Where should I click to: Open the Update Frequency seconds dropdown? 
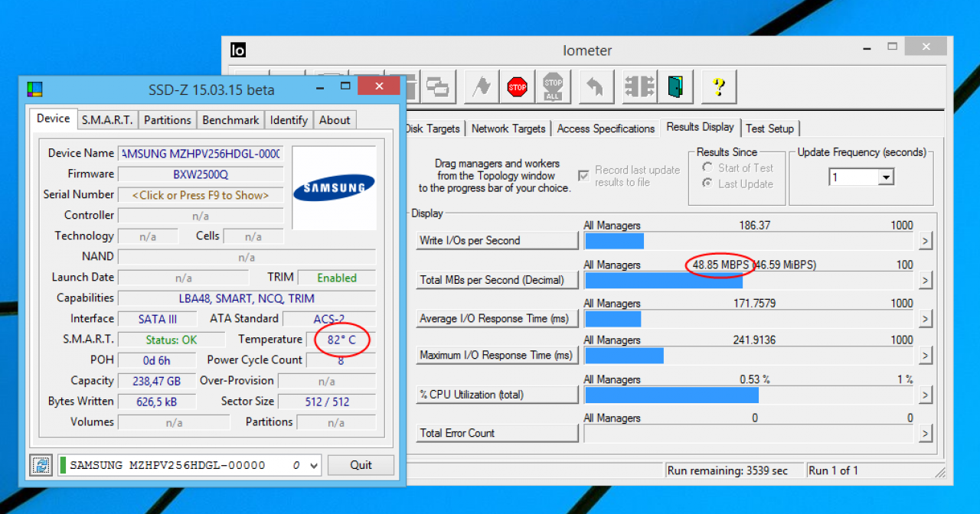click(x=886, y=177)
